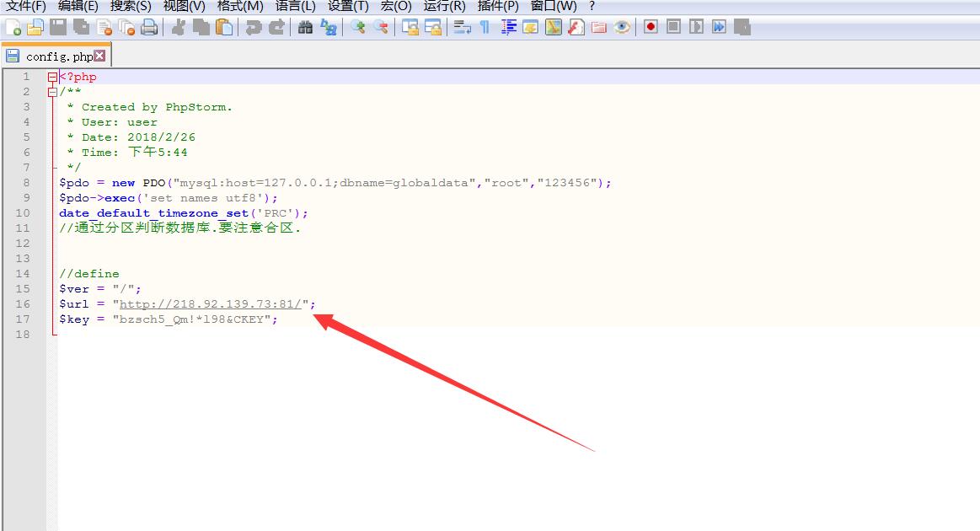
Task: Click the Print toolbar icon
Action: coord(149,27)
